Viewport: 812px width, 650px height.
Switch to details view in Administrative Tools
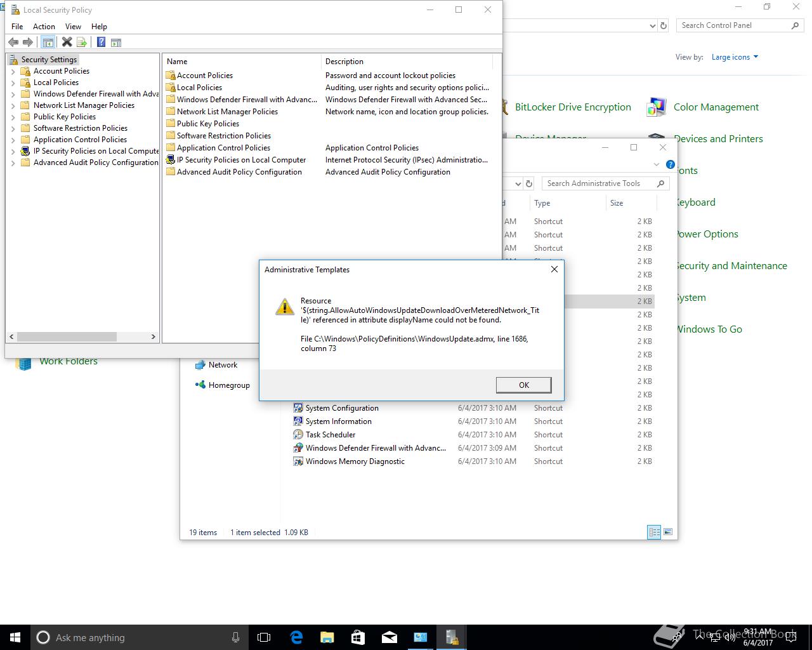pos(654,532)
